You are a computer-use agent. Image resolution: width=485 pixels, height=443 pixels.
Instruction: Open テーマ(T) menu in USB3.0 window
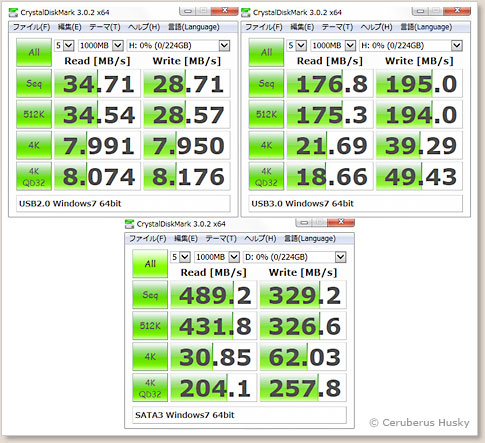coord(337,27)
